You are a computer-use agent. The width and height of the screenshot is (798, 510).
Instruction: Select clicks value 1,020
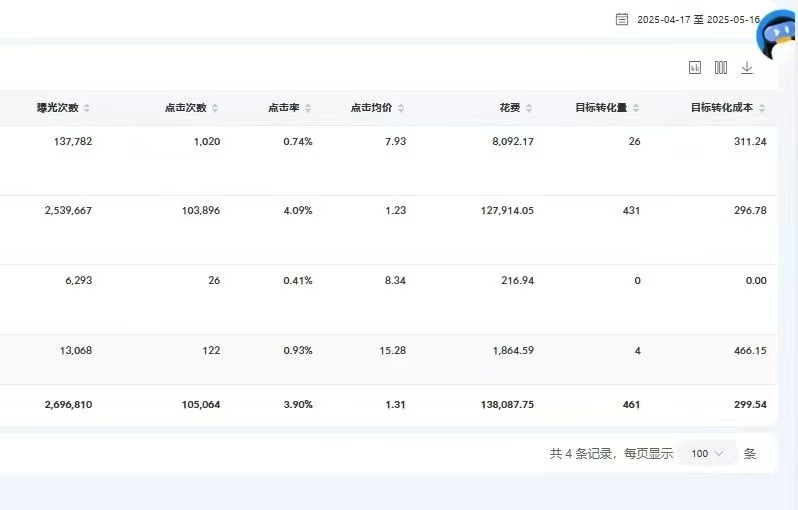coord(207,141)
